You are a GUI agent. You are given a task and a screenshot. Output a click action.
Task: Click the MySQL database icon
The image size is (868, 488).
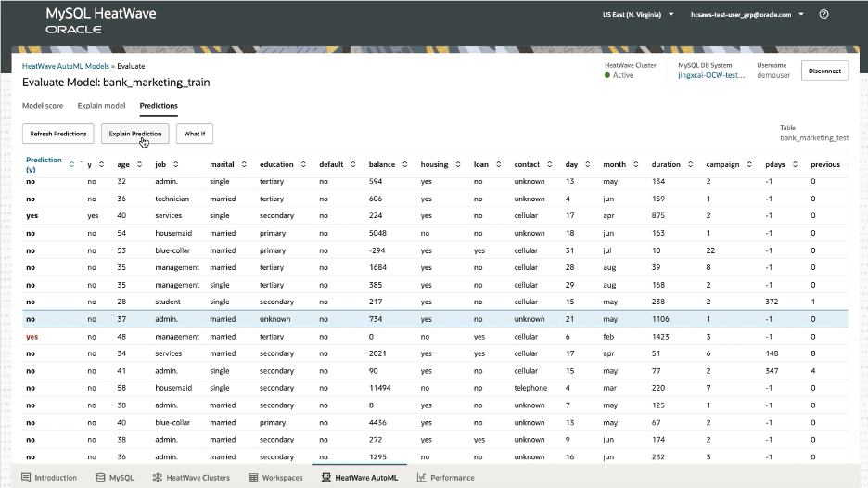pyautogui.click(x=100, y=478)
